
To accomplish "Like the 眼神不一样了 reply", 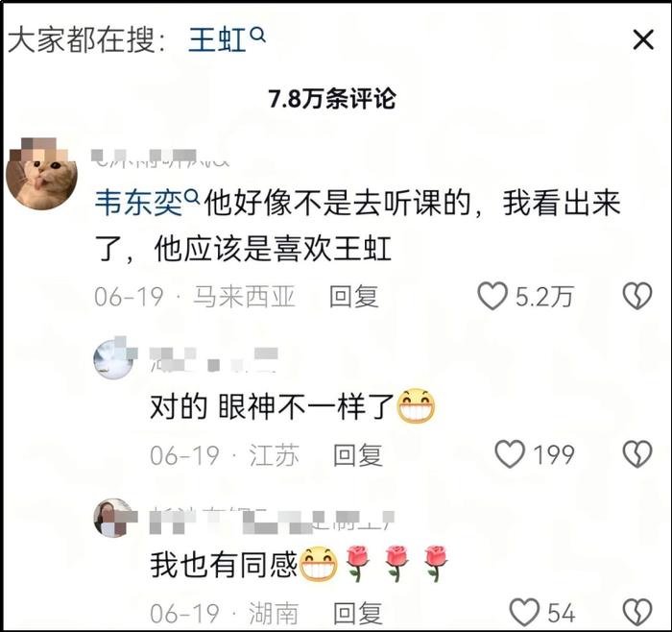I will click(510, 454).
